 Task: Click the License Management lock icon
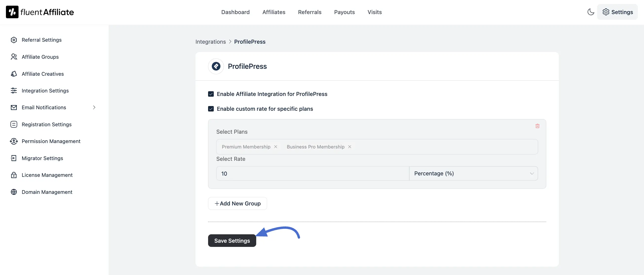[x=14, y=175]
